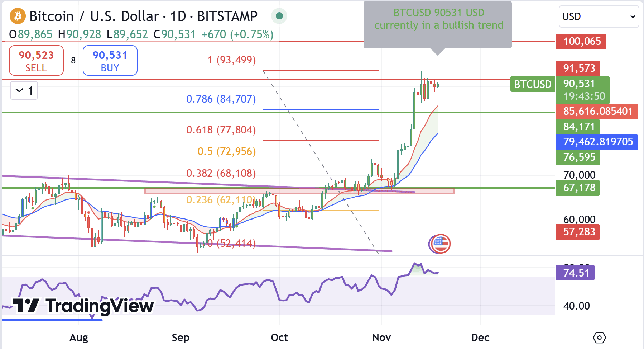This screenshot has width=644, height=349.
Task: Click the Dec date axis label
Action: click(480, 338)
